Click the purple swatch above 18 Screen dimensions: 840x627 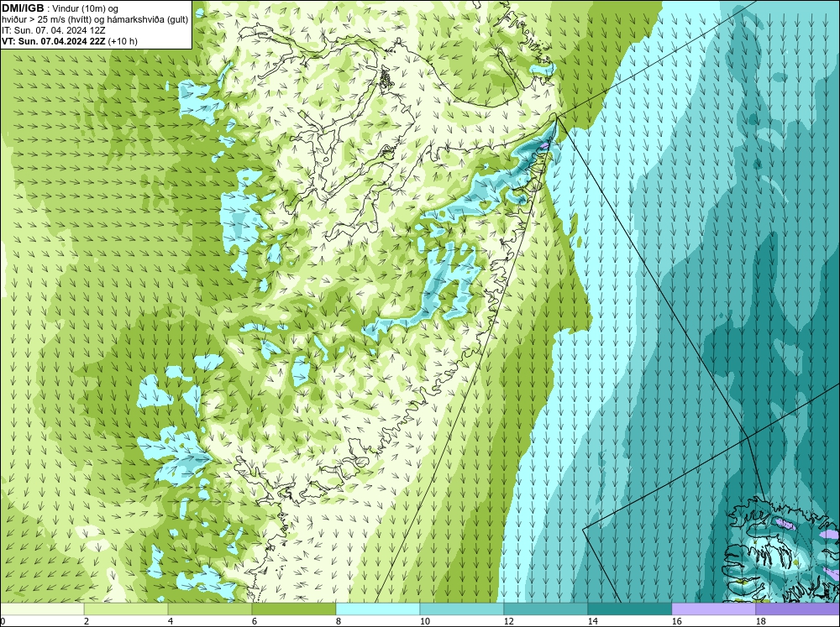797,609
